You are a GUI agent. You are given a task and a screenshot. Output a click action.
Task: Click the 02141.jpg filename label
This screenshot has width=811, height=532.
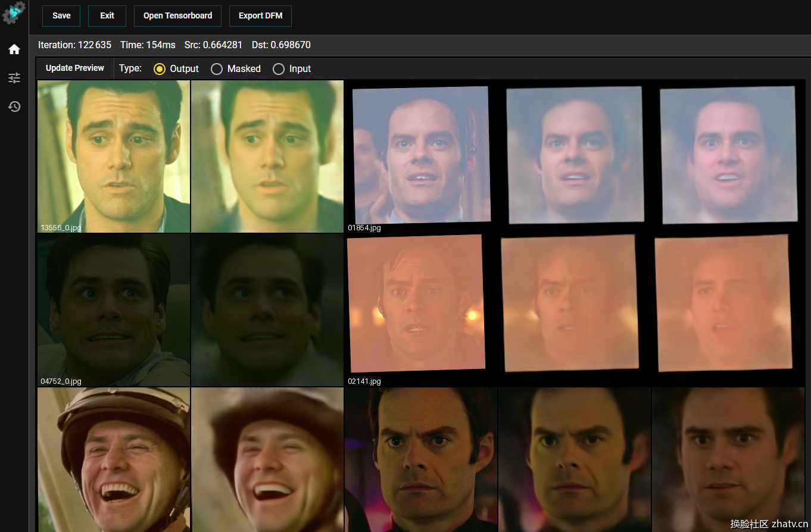coord(364,381)
